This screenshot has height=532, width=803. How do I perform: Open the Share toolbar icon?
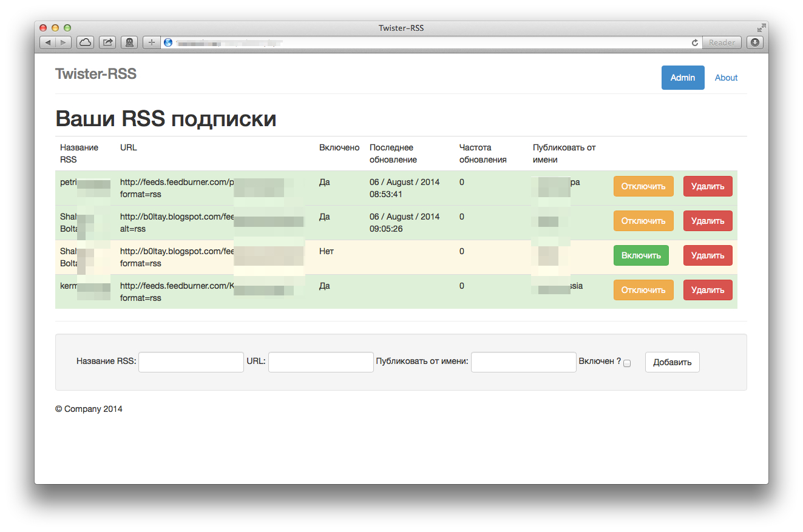click(x=107, y=42)
